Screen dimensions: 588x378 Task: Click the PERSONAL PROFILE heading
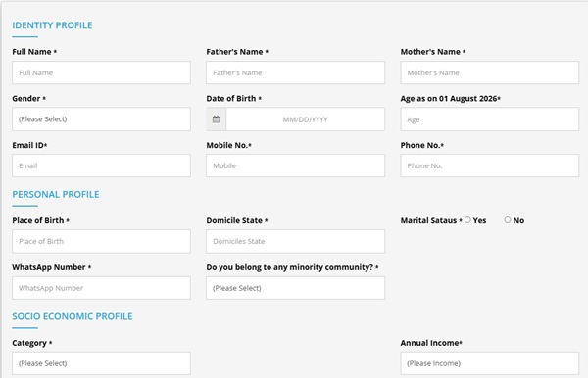(56, 194)
